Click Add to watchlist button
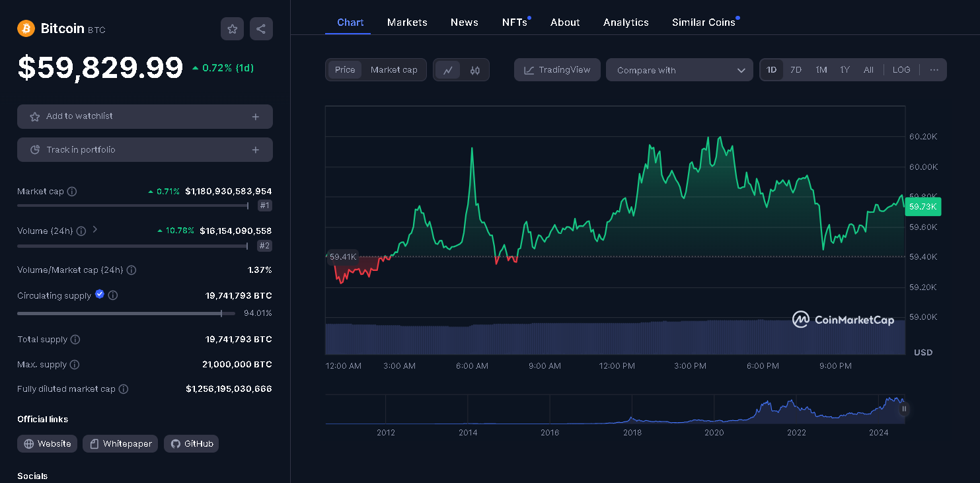The image size is (980, 483). click(145, 116)
